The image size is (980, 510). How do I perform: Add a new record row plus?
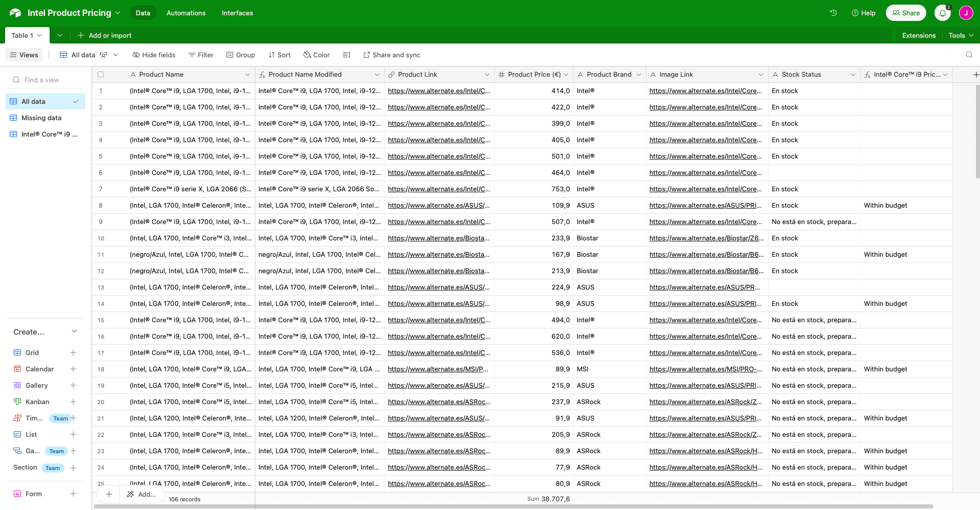pyautogui.click(x=108, y=494)
